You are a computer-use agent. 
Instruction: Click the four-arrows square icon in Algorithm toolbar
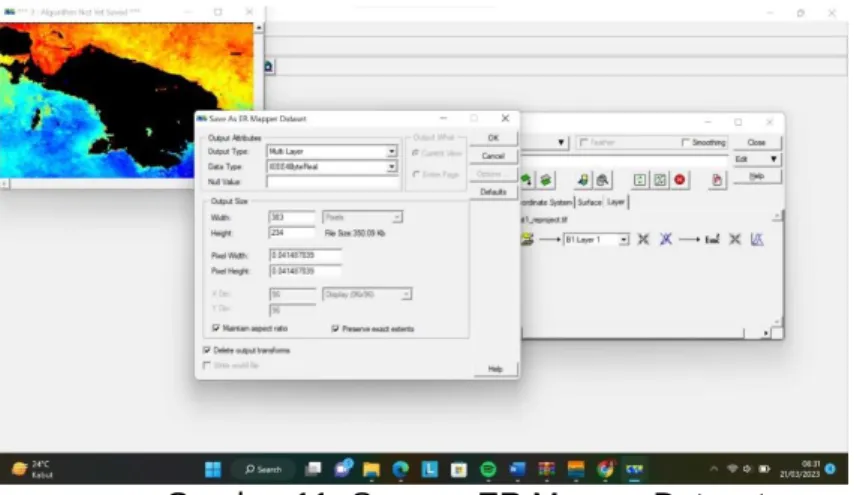point(660,180)
